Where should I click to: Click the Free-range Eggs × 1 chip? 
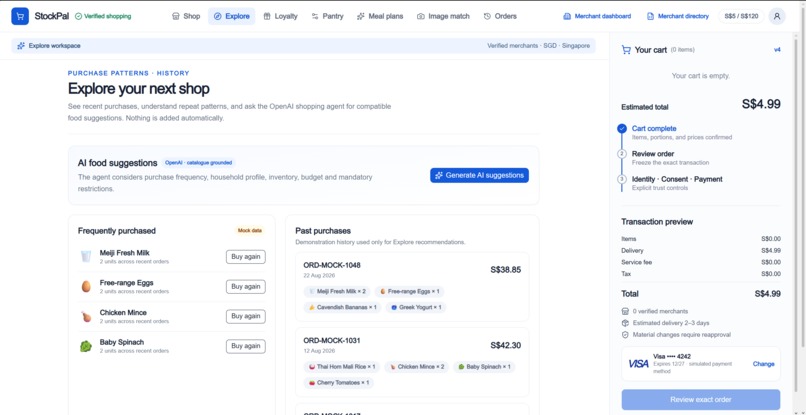(410, 292)
